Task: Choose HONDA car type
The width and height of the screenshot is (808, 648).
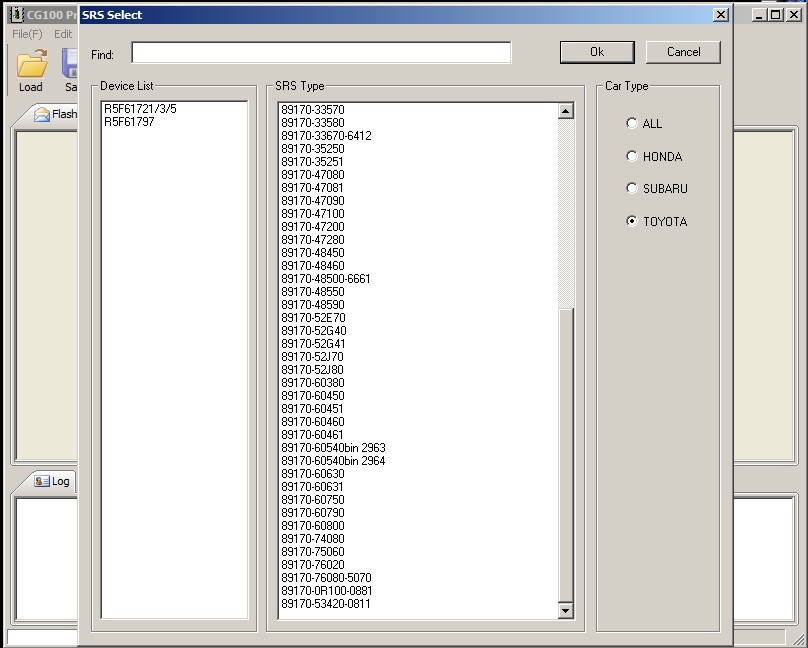Action: [632, 156]
